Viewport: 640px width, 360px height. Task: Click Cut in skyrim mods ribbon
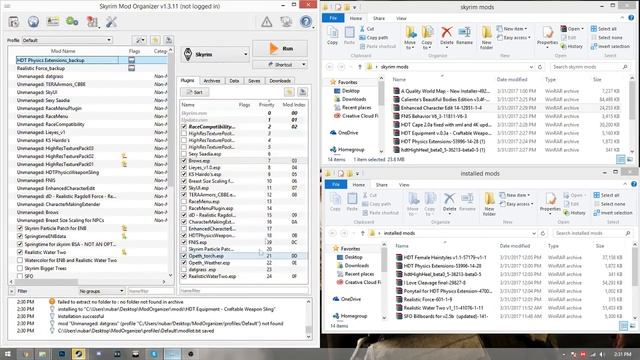coord(367,29)
